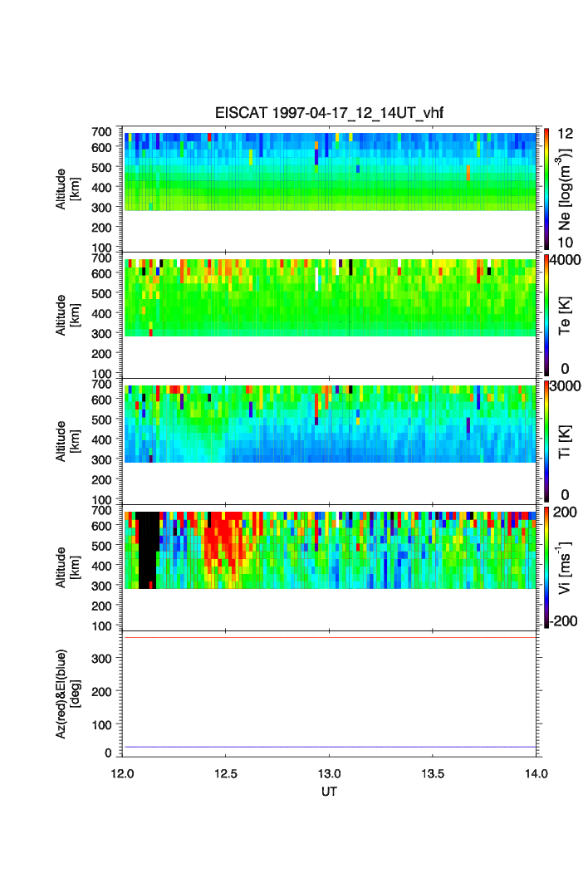
Task: Click the Altitude [km] label of Ti panel
Action: 67,442
